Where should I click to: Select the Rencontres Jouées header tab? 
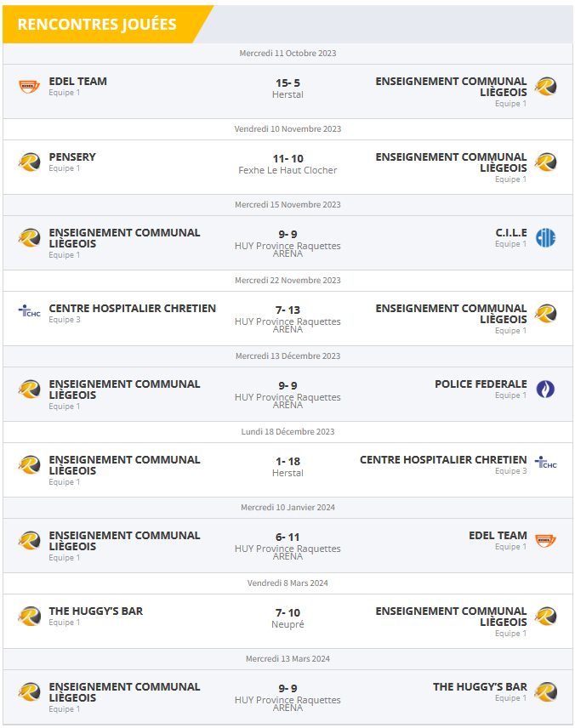click(97, 25)
